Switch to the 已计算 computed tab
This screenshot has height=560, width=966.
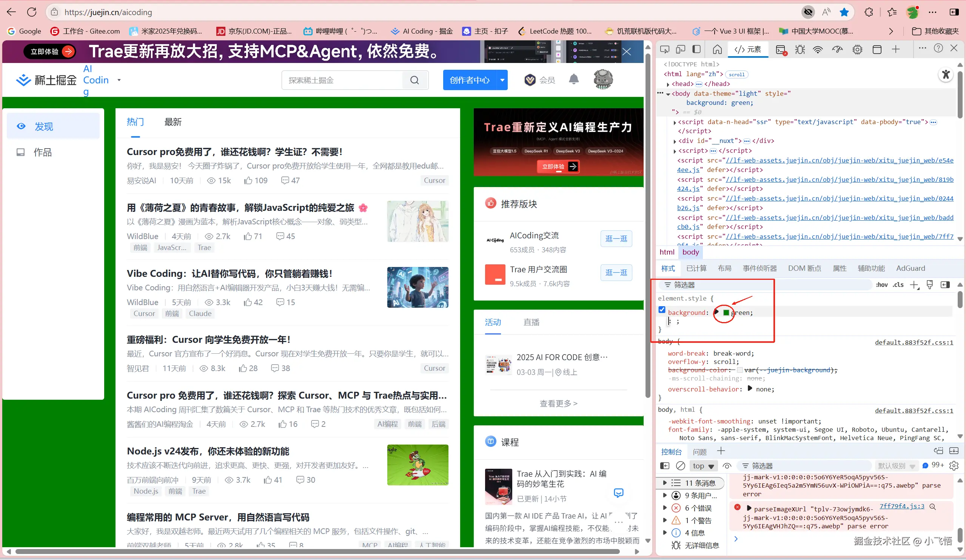(x=696, y=268)
